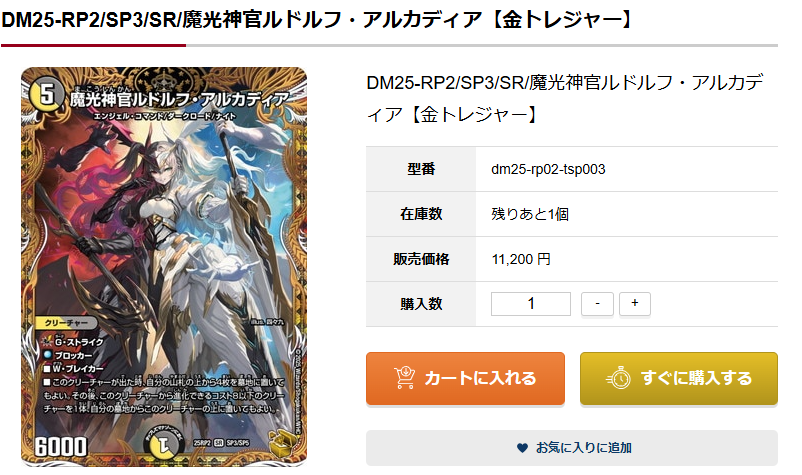
Task: Click the product title heading at top
Action: pos(317,20)
